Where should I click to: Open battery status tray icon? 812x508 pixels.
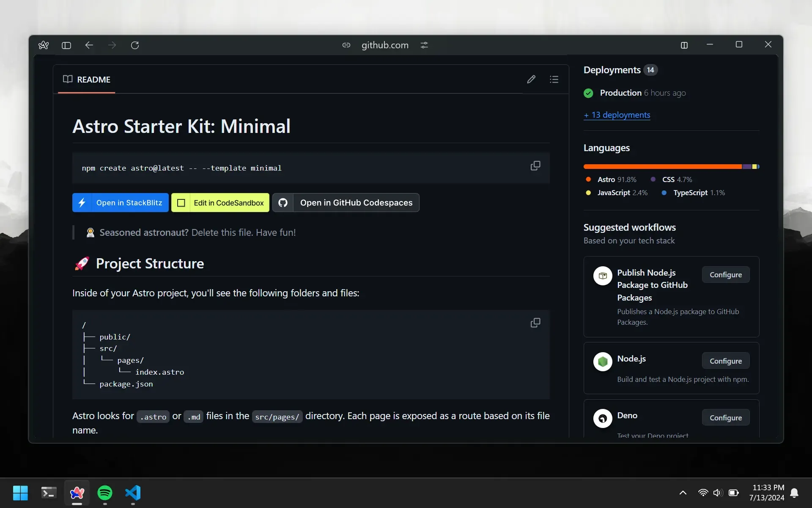(x=734, y=493)
